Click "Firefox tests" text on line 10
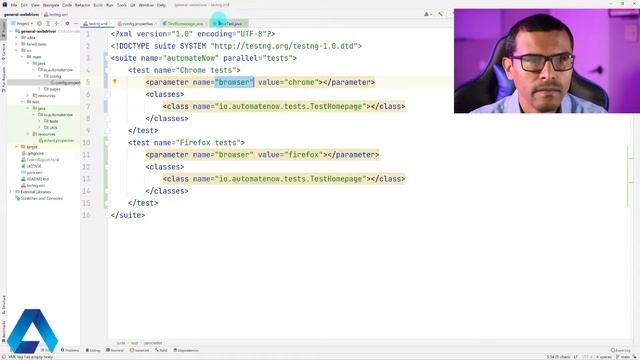640x360 pixels. coord(208,142)
